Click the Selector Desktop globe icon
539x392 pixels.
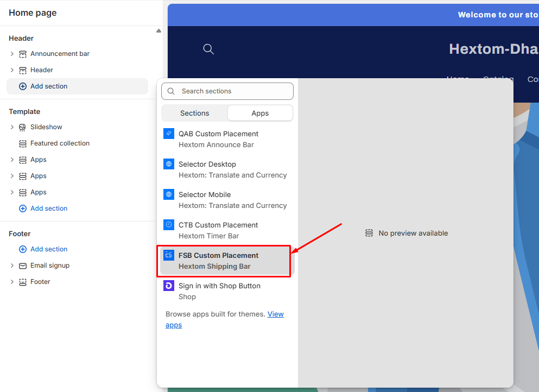click(169, 164)
